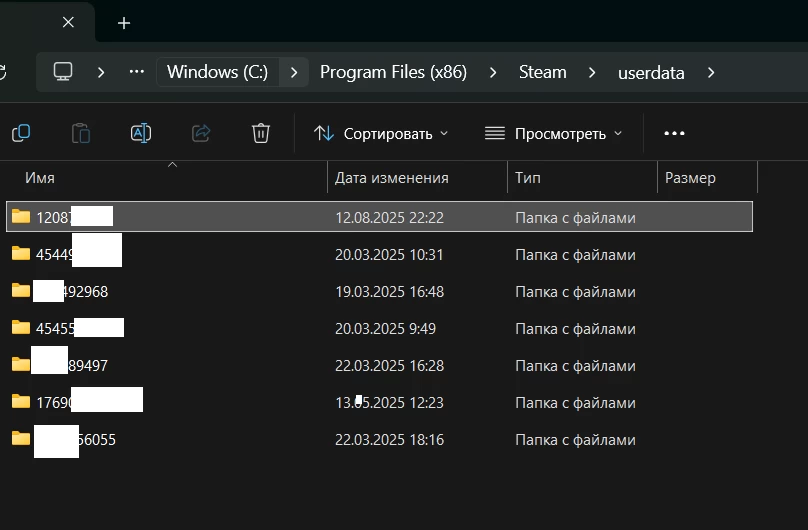Go to Program Files (x86) breadcrumb
The height and width of the screenshot is (530, 808).
click(393, 72)
